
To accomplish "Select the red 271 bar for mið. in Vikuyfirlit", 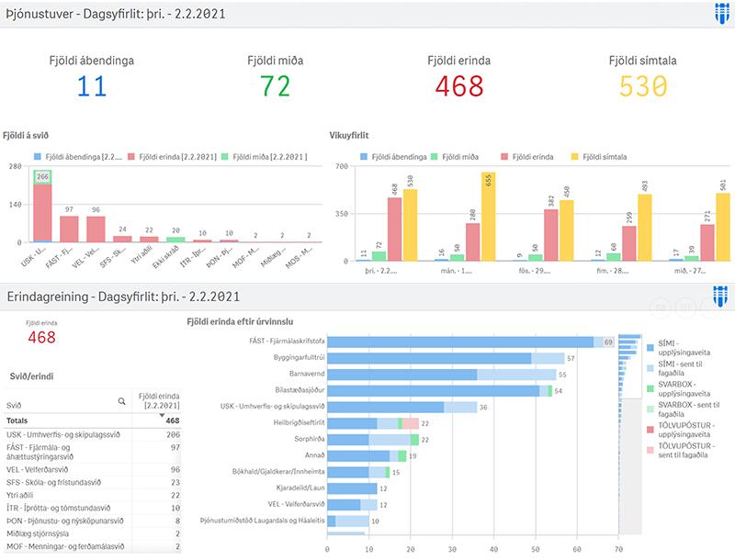I will point(707,242).
